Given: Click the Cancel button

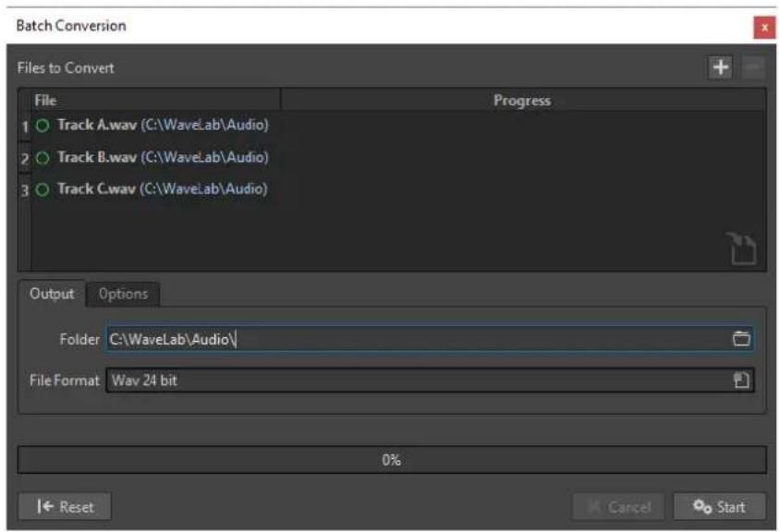Looking at the screenshot, I should coord(618,507).
